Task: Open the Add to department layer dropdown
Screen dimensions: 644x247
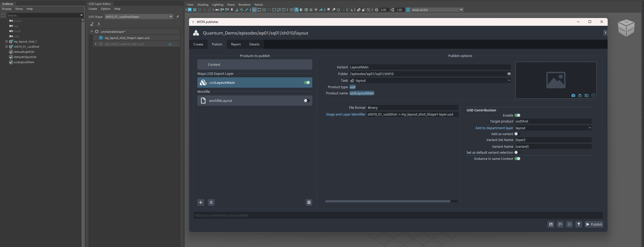Action: coord(590,128)
